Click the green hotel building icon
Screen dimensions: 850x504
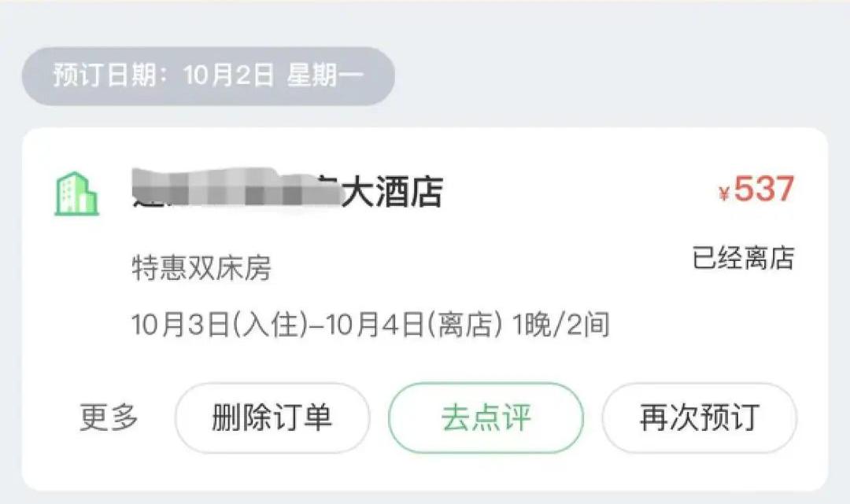pyautogui.click(x=76, y=193)
